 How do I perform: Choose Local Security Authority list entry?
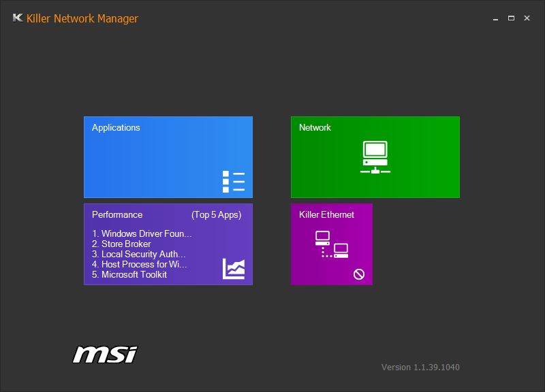(x=139, y=254)
